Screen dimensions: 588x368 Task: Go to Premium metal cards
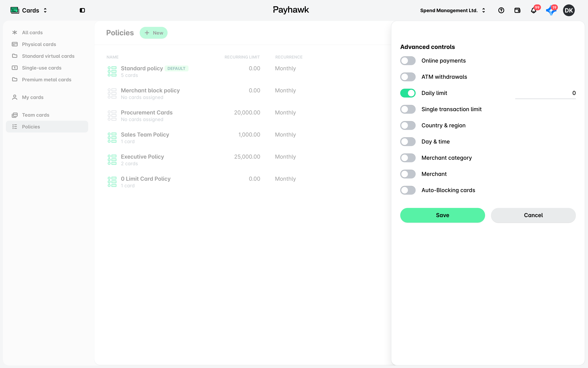47,79
